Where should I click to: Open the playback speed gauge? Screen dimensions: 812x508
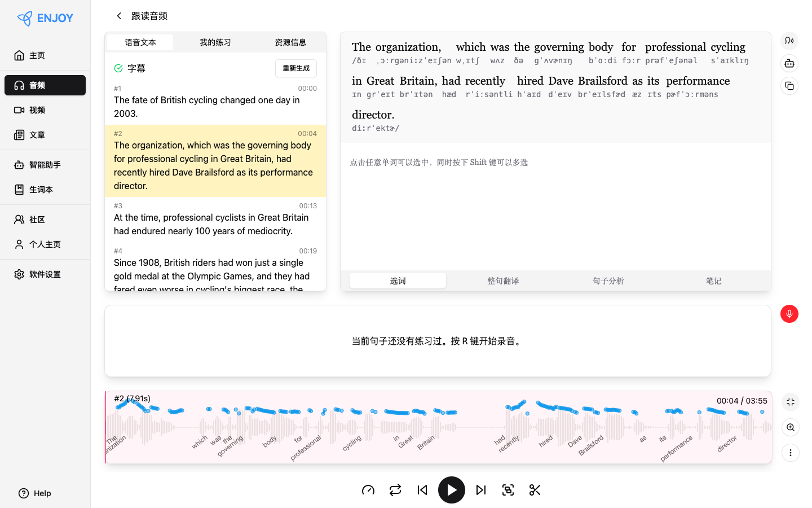point(368,490)
